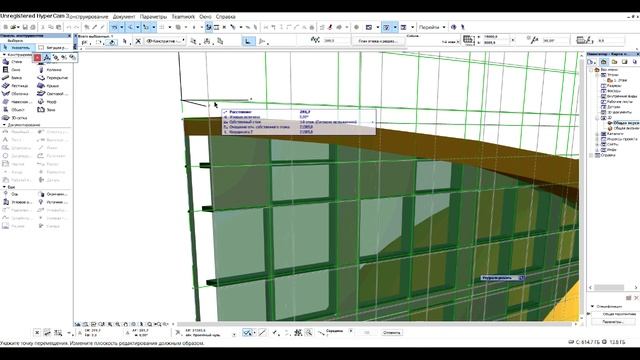640x360 pixels.
Task: Collapse the 3D tree node in navigator
Action: coord(597,118)
